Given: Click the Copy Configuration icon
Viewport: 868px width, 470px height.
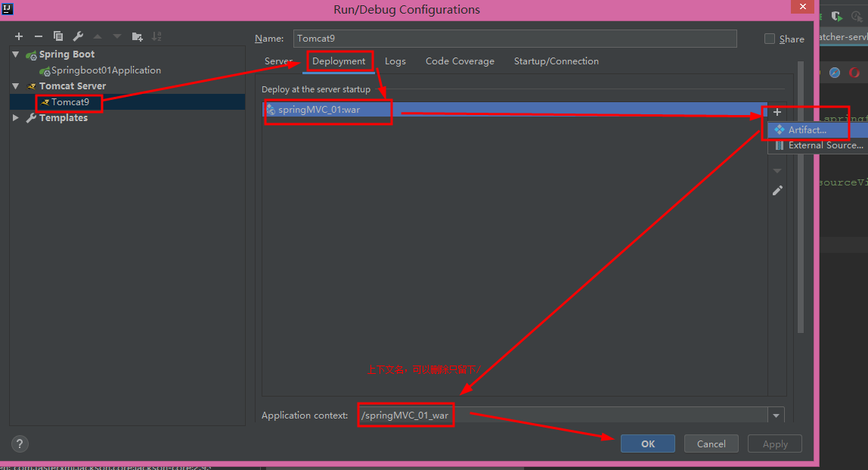Looking at the screenshot, I should [x=58, y=36].
